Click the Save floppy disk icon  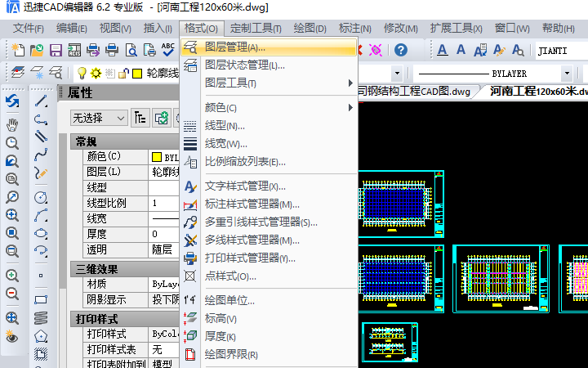click(56, 50)
